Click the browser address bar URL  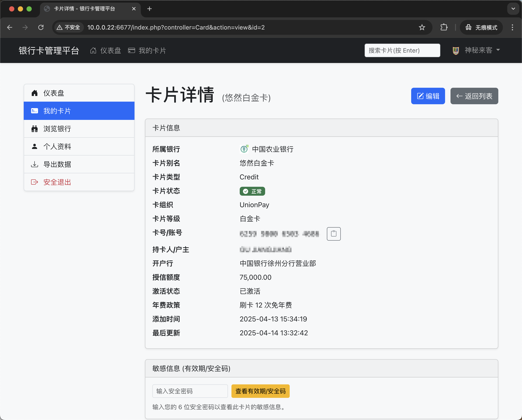coord(176,27)
